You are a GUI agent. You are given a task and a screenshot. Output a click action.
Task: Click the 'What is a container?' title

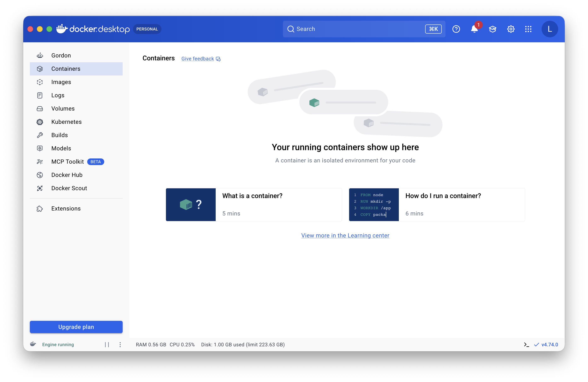[252, 196]
